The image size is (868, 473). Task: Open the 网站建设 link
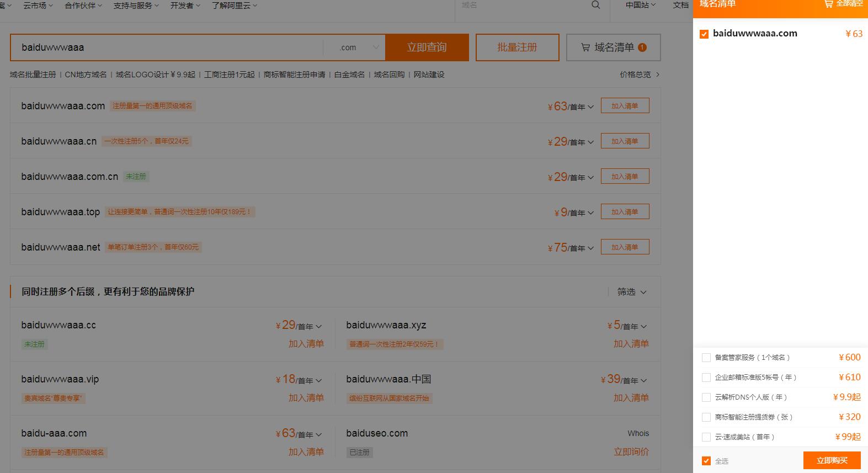point(429,75)
